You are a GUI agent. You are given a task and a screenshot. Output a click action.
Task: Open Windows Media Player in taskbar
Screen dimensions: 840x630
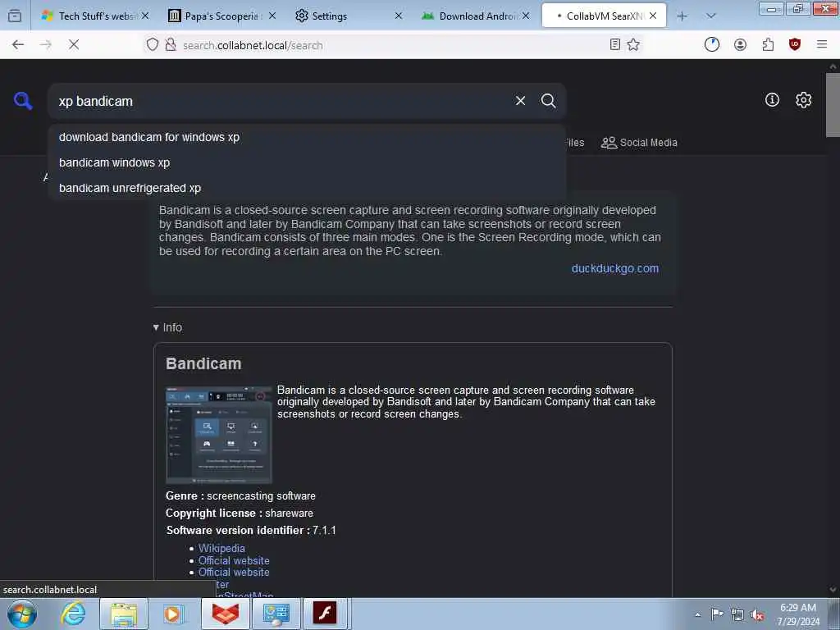pyautogui.click(x=173, y=614)
